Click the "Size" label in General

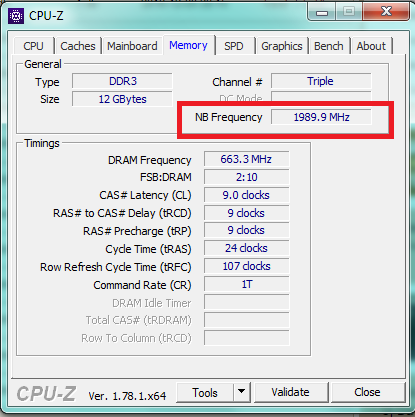(x=50, y=99)
